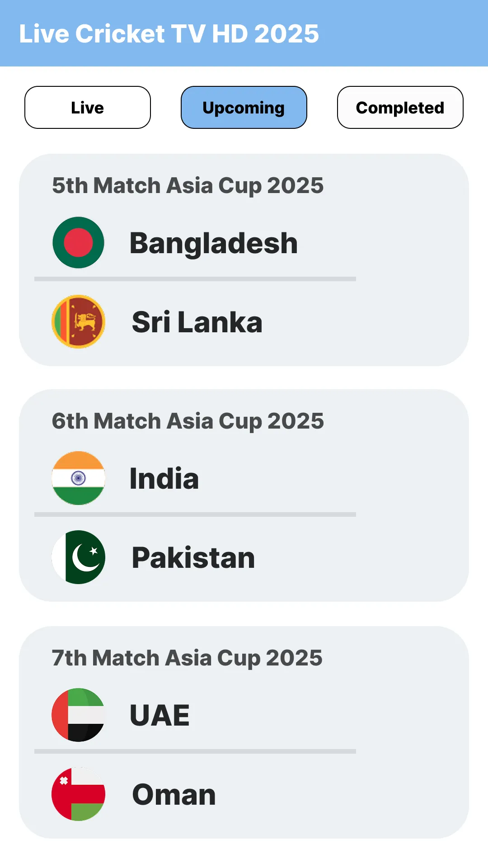The height and width of the screenshot is (868, 488).
Task: Select the Upcoming tab
Action: [x=244, y=108]
